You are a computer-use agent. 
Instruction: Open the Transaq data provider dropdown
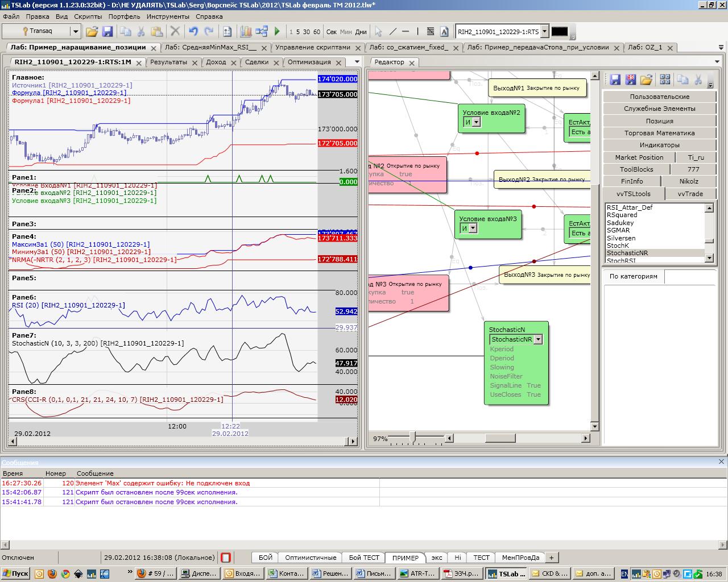pos(75,32)
